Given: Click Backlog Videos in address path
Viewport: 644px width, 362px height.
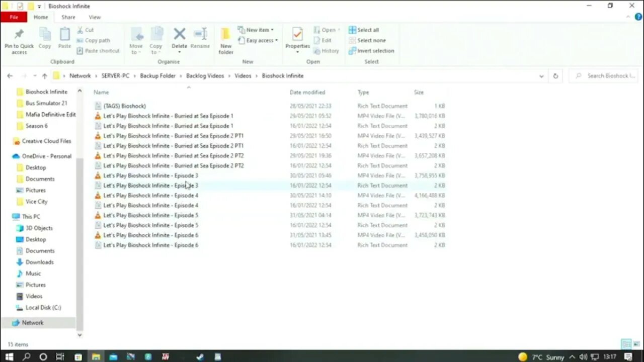Looking at the screenshot, I should tap(205, 76).
